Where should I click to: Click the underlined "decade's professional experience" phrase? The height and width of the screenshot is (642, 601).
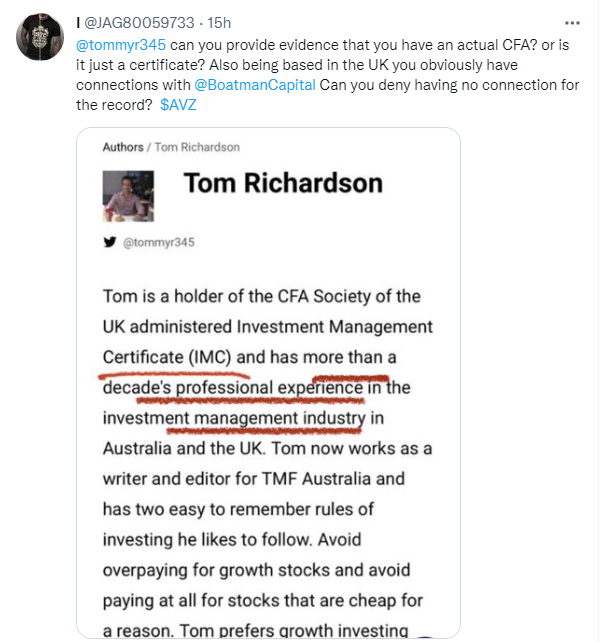click(232, 387)
